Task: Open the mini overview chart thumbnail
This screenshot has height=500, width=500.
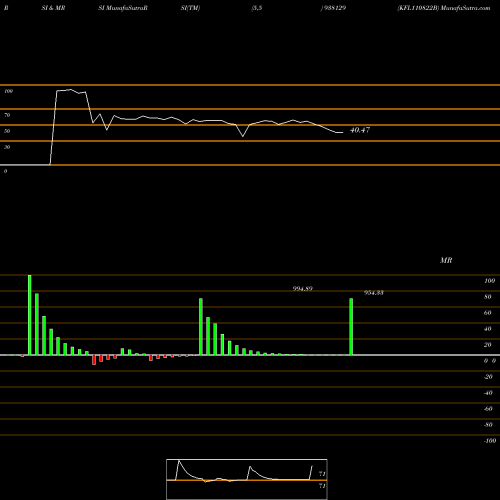Action: (x=247, y=479)
